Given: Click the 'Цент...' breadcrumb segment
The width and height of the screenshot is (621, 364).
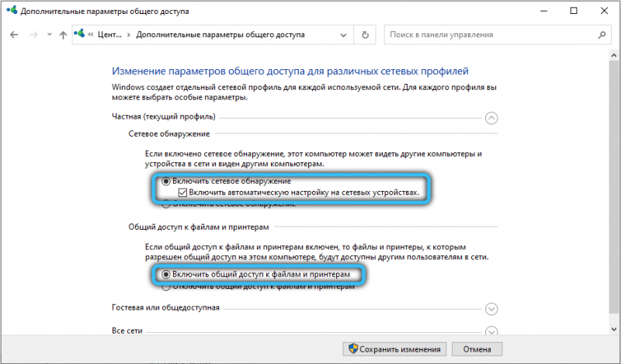Looking at the screenshot, I should coord(109,35).
